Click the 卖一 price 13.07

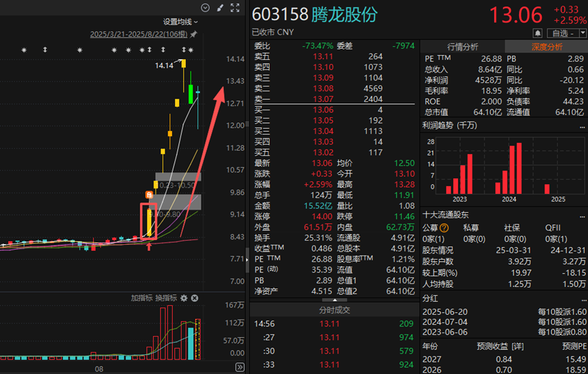pos(323,99)
